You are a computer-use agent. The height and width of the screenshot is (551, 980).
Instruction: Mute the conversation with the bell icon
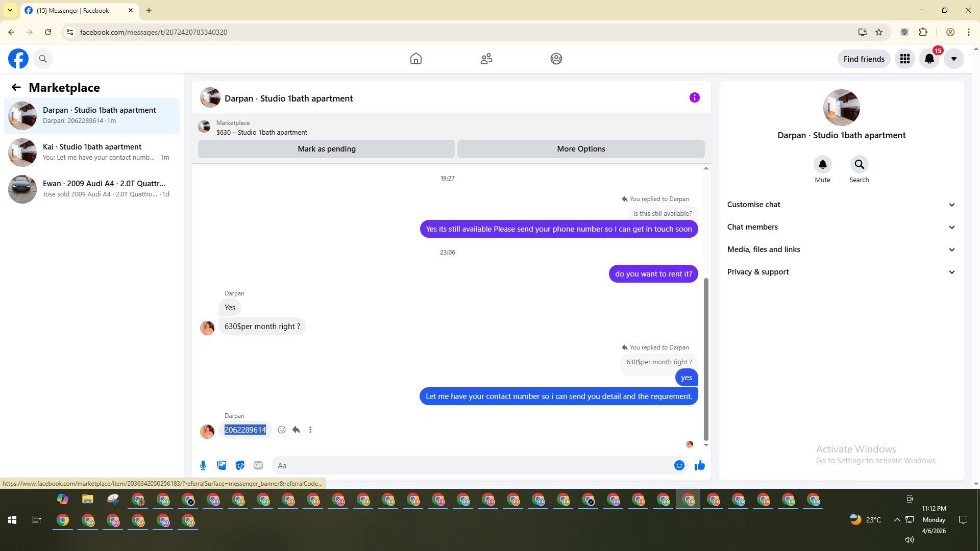(823, 164)
